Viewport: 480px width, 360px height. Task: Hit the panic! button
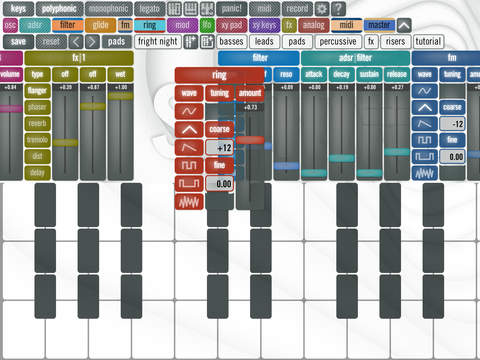[x=232, y=9]
